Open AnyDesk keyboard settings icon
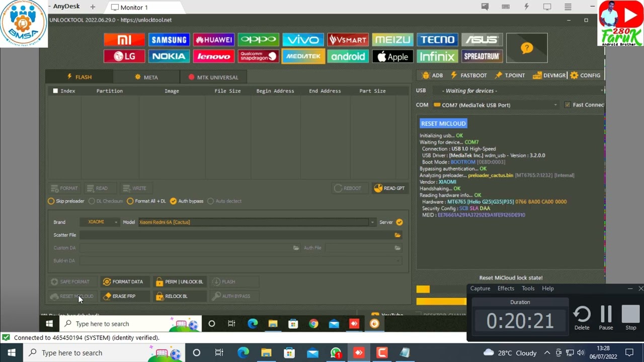This screenshot has height=362, width=644. click(x=506, y=7)
